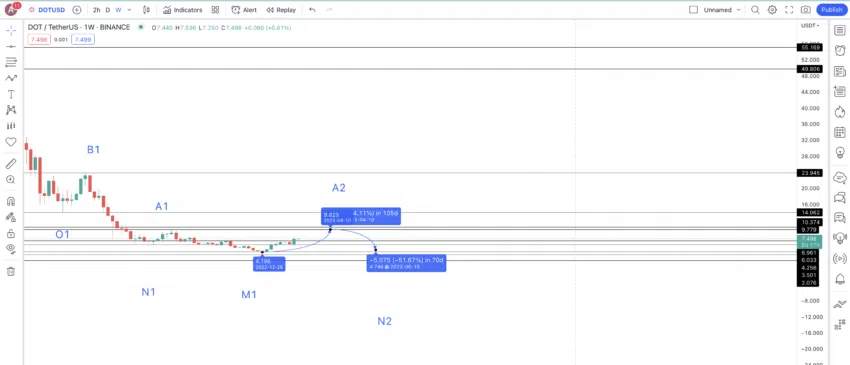This screenshot has height=365, width=850.
Task: Open quick search magnifier in top bar
Action: pos(755,10)
